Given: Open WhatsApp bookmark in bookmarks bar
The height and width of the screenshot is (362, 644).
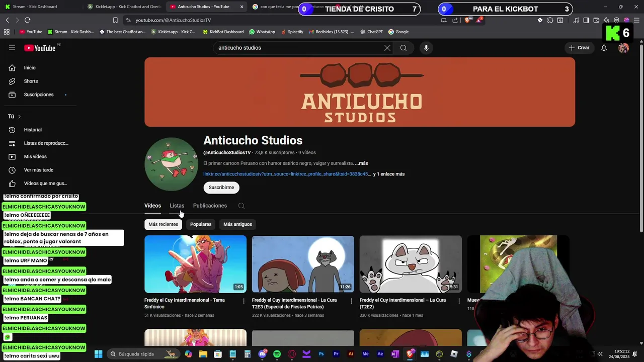Looking at the screenshot, I should click(x=262, y=32).
